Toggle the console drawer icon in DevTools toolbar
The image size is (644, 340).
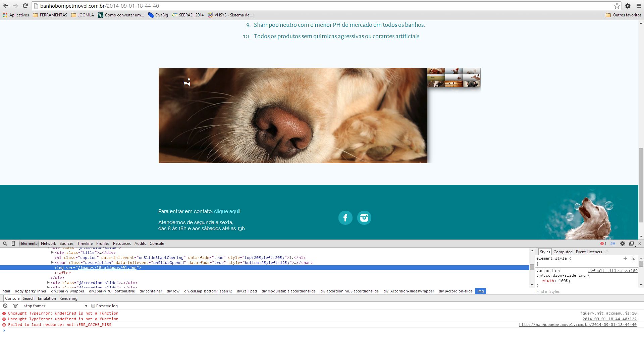coord(613,244)
